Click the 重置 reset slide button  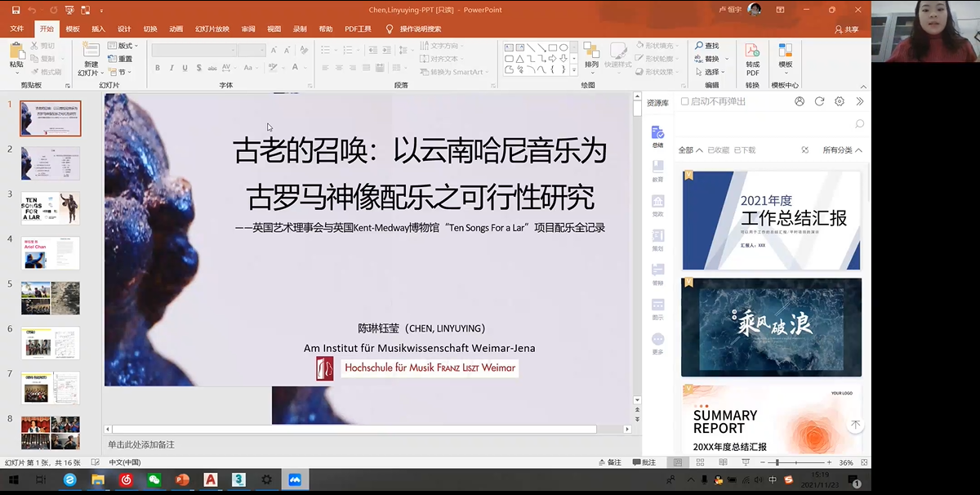[120, 59]
